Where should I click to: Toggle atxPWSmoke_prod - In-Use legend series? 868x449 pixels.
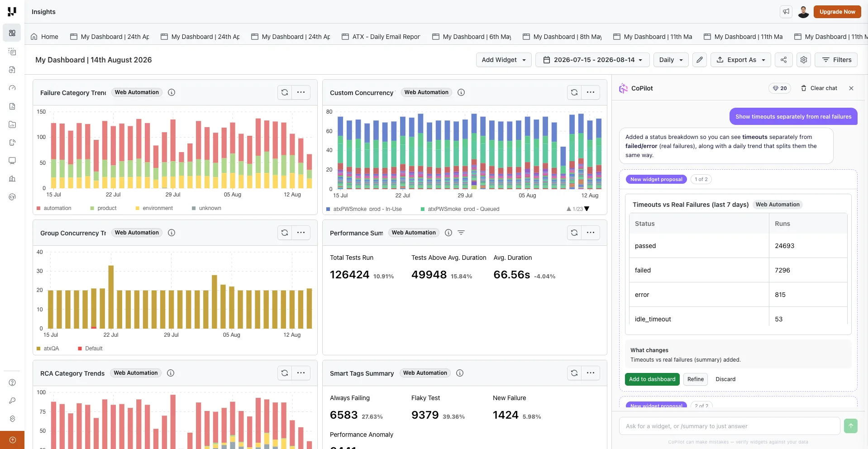point(364,209)
